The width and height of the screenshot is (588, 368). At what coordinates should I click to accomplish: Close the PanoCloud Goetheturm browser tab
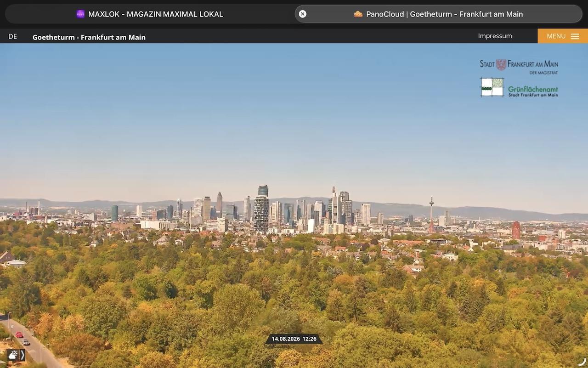coord(303,14)
